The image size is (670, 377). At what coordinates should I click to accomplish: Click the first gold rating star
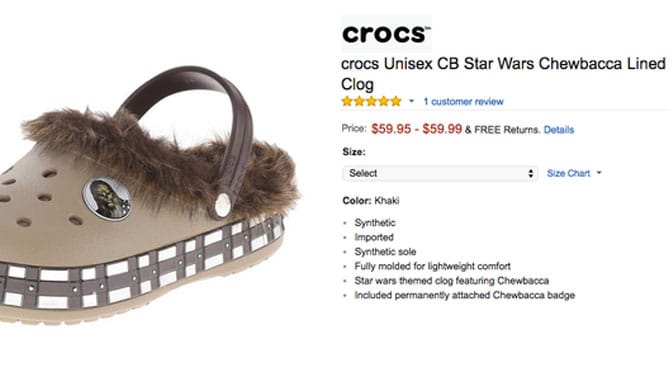pos(347,101)
